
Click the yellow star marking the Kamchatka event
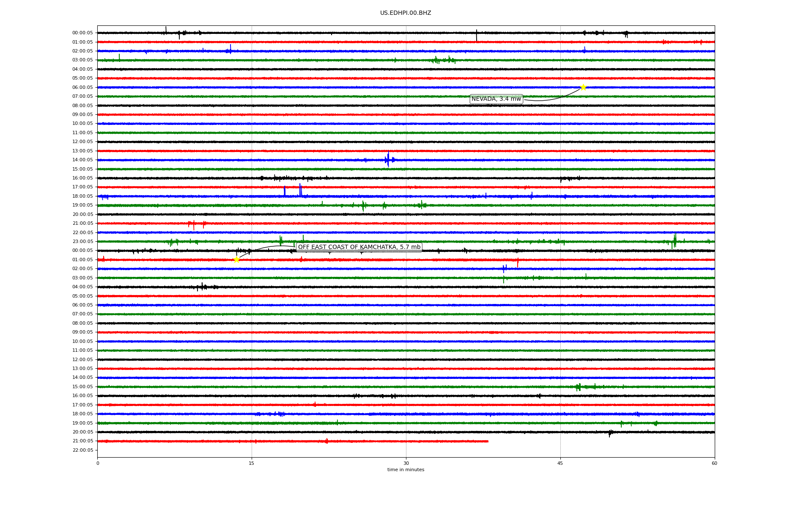(x=236, y=260)
